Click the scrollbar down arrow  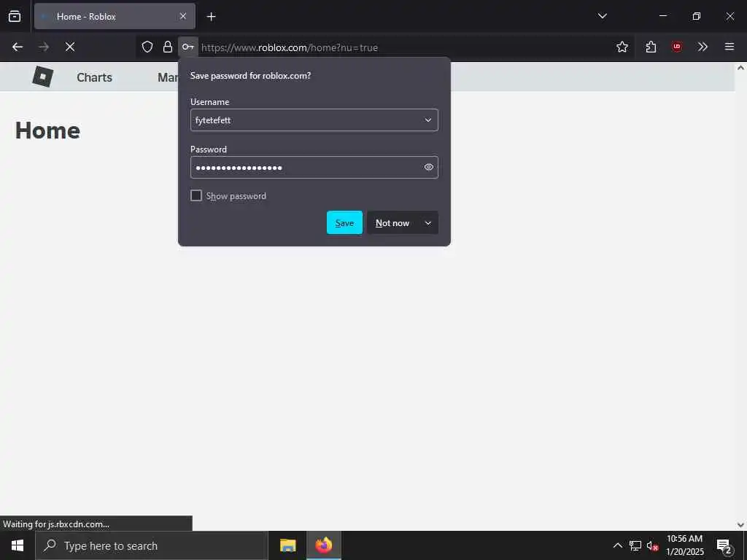(741, 525)
